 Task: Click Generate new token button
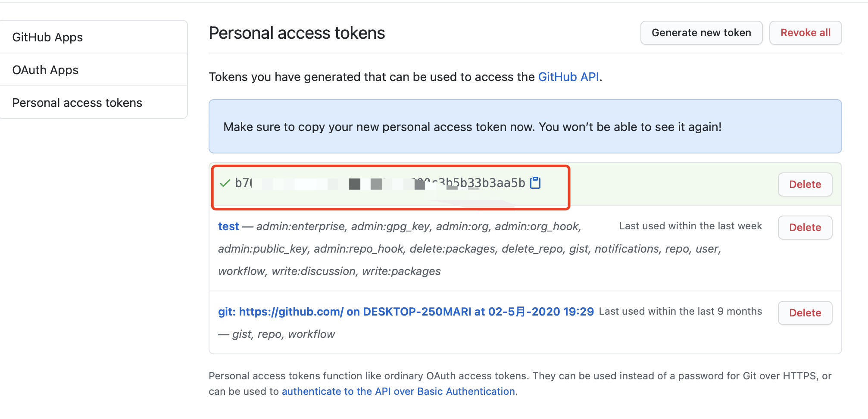(x=701, y=33)
